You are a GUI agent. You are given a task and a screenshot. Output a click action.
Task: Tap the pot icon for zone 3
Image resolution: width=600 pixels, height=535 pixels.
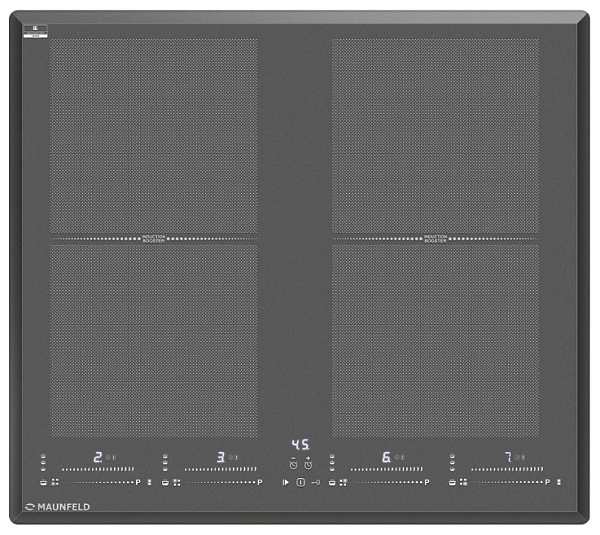(165, 482)
